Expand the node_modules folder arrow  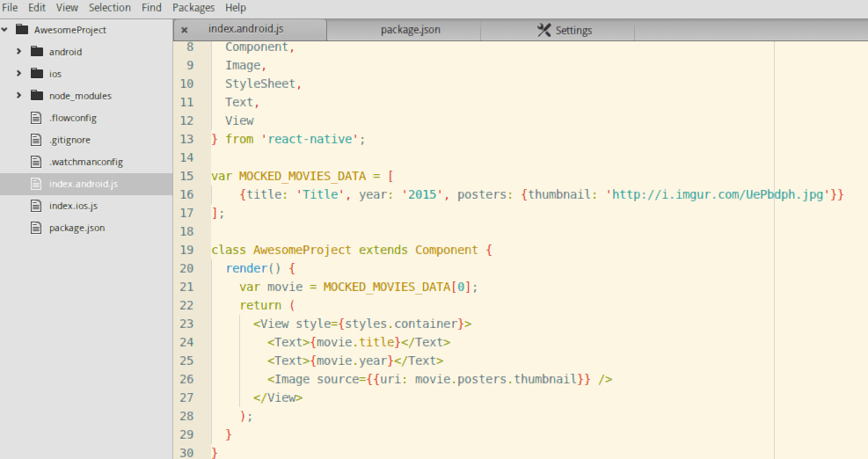18,96
